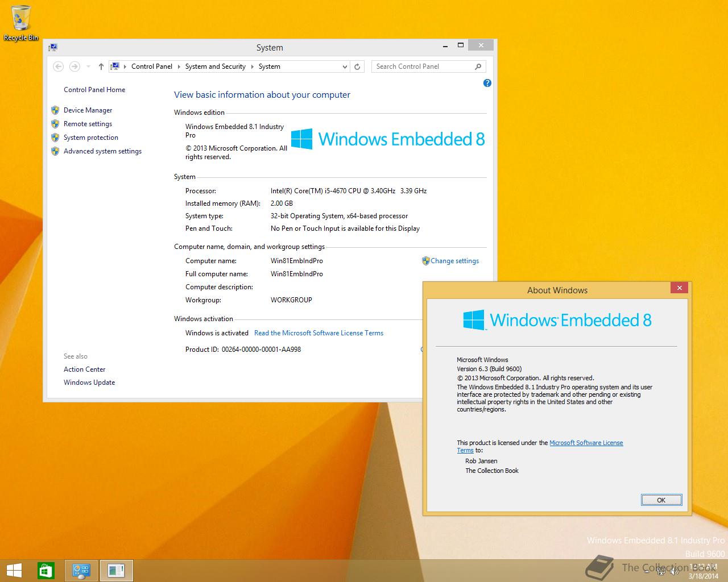Maximize the System window
The height and width of the screenshot is (582, 728).
click(461, 45)
